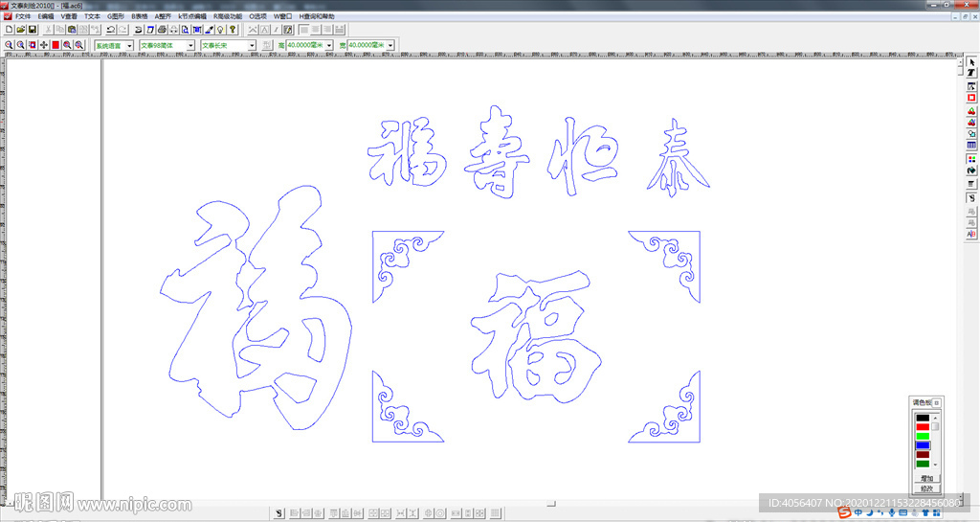Click the first red cherries tool icon
This screenshot has height=522, width=980.
[x=971, y=111]
